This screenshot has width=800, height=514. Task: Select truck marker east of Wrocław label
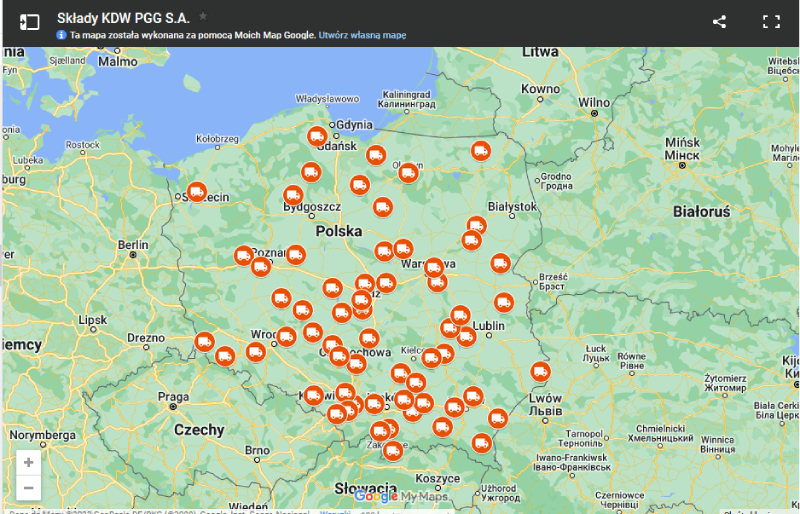point(286,336)
